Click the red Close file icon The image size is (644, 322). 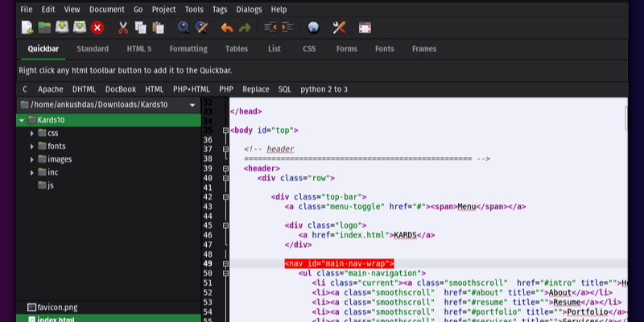[97, 27]
